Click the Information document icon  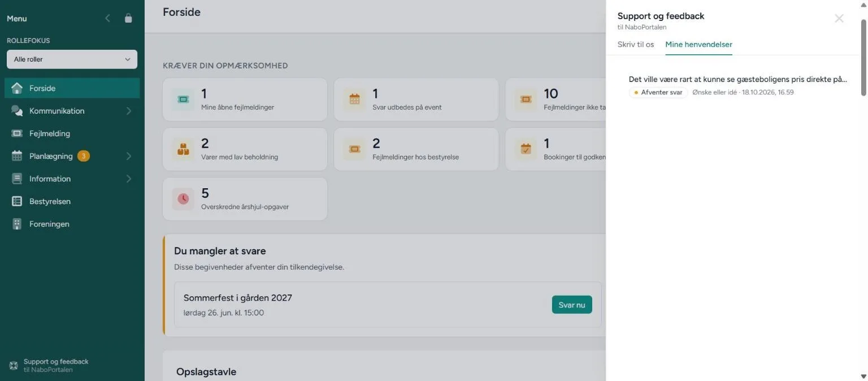tap(17, 179)
